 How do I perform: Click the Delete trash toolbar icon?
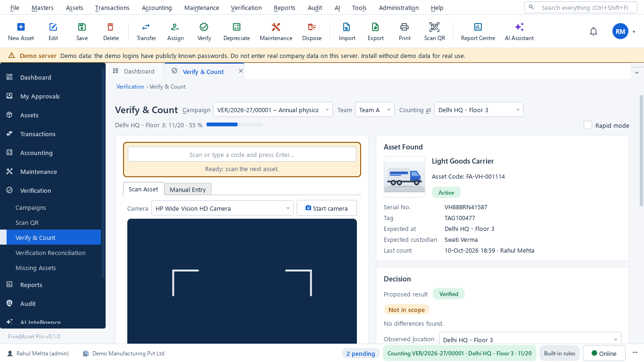tap(111, 27)
